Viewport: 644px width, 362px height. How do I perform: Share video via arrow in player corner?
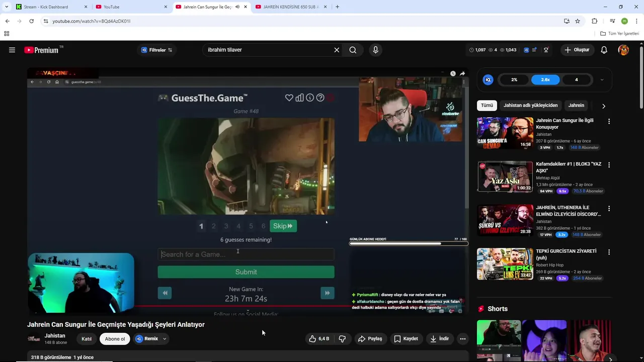[462, 73]
